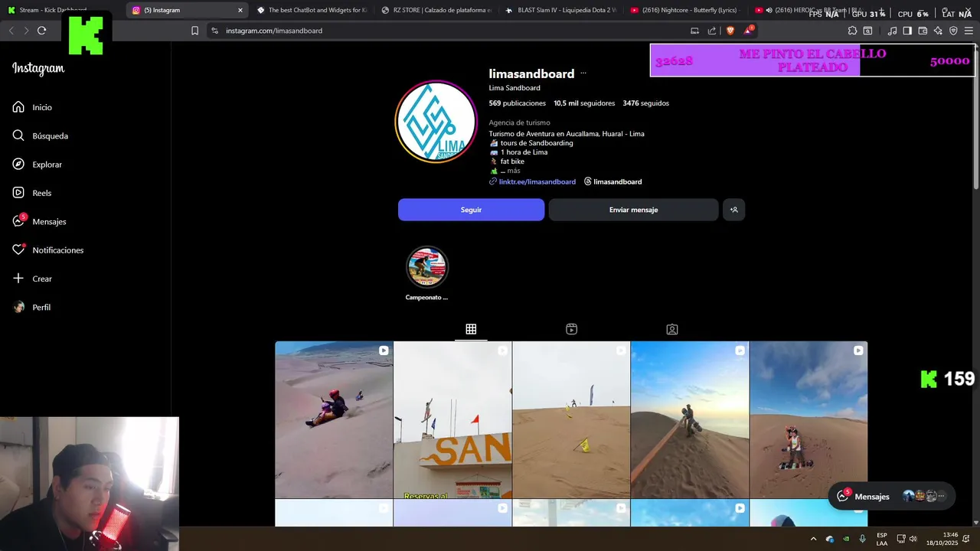Viewport: 980px width, 551px height.
Task: Open browser hamburger main menu
Action: (x=969, y=31)
